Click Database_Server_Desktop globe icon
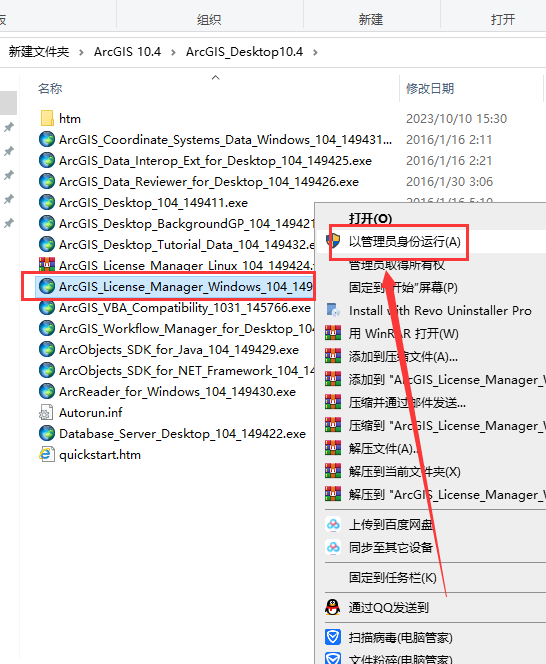Viewport: 546px width, 664px height. tap(47, 433)
